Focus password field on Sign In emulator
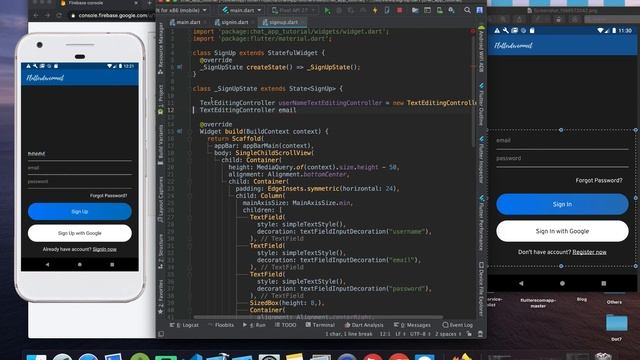 tap(562, 159)
